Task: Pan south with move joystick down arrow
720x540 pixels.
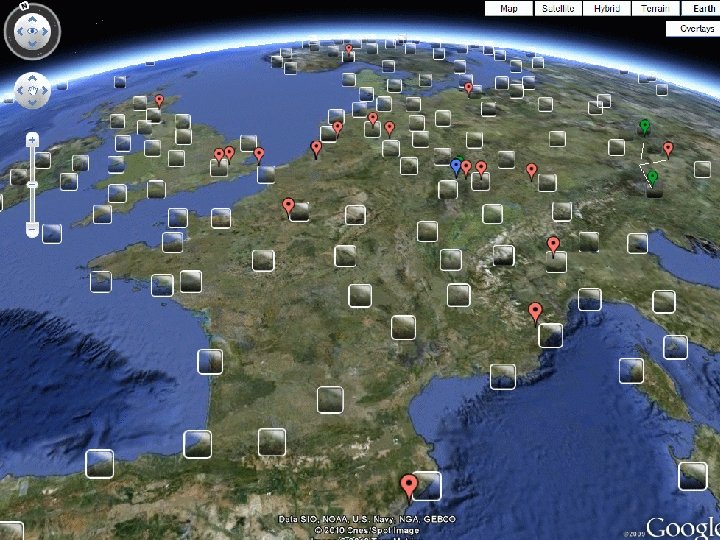Action: tap(32, 102)
